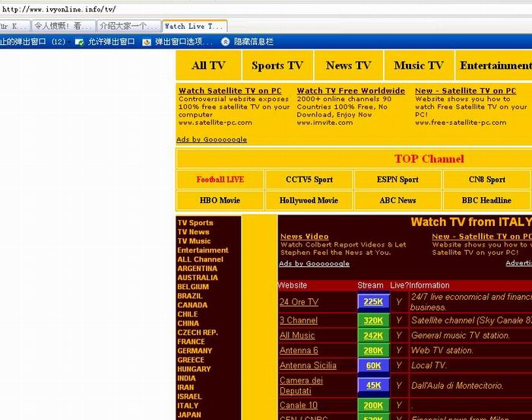Screen dimensions: 532x420
Task: Open Football LIVE channel
Action: coord(220,180)
